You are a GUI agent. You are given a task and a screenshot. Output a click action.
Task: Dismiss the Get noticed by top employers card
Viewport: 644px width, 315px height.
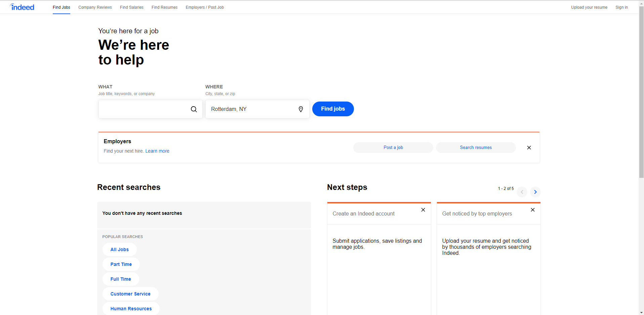pos(532,210)
